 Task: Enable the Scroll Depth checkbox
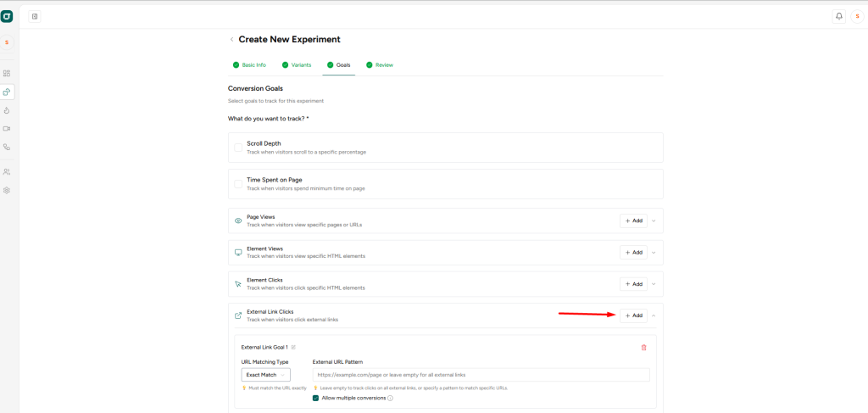238,148
